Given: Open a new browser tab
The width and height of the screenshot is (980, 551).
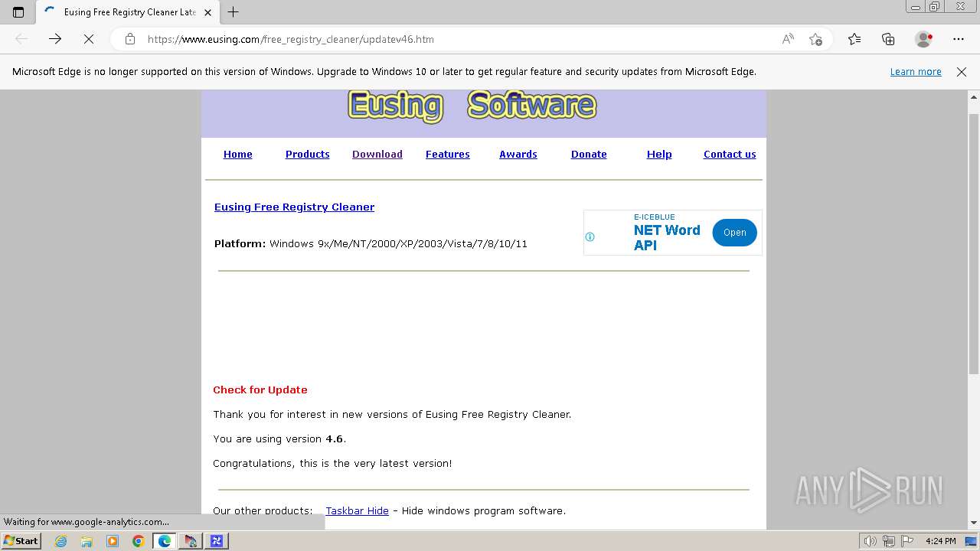Looking at the screenshot, I should click(234, 12).
